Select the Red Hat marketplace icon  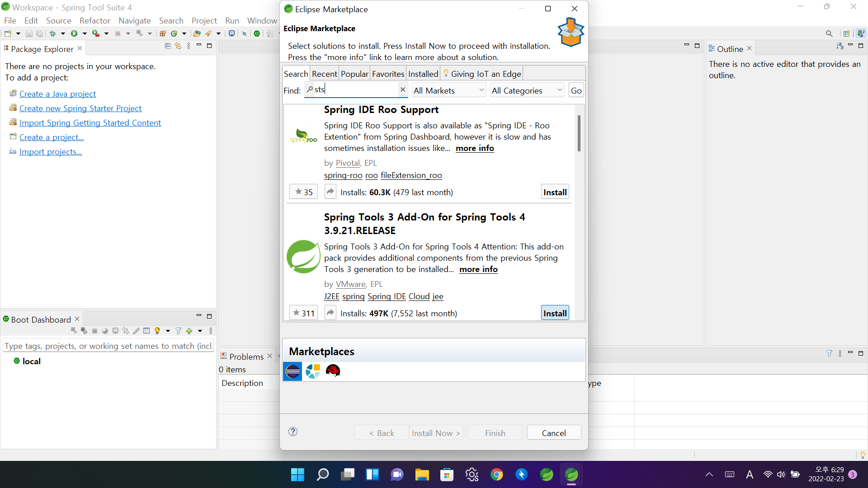(333, 371)
